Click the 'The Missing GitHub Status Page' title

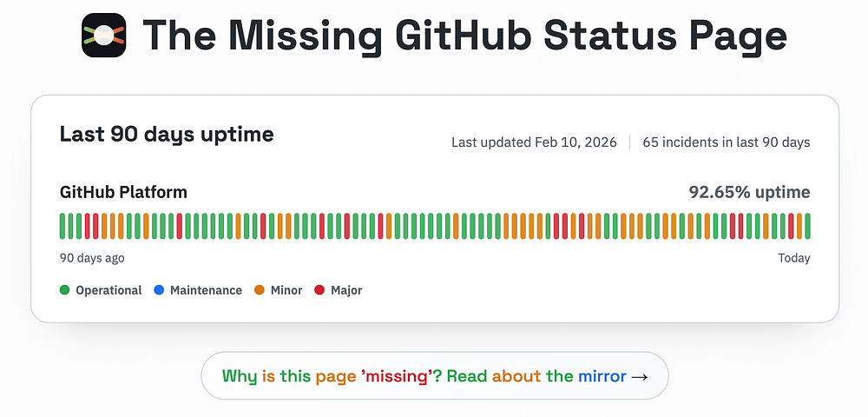click(x=464, y=36)
